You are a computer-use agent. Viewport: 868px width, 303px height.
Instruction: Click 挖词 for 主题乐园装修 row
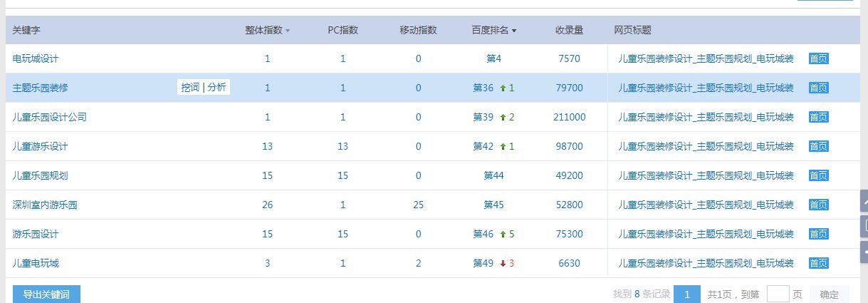pos(190,88)
